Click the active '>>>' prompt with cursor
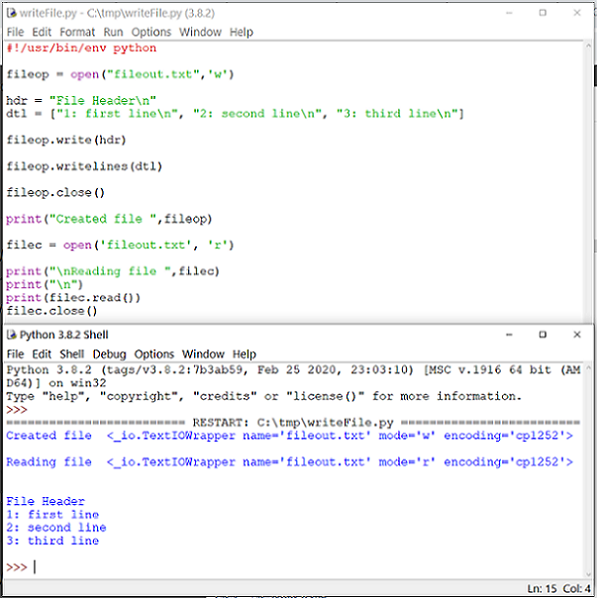Screen dimensions: 597x598 click(x=21, y=567)
